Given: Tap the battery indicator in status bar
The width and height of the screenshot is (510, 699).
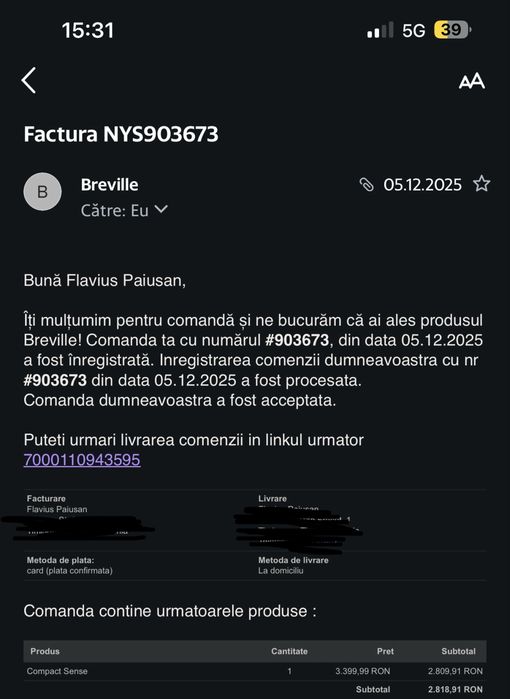Looking at the screenshot, I should [452, 30].
